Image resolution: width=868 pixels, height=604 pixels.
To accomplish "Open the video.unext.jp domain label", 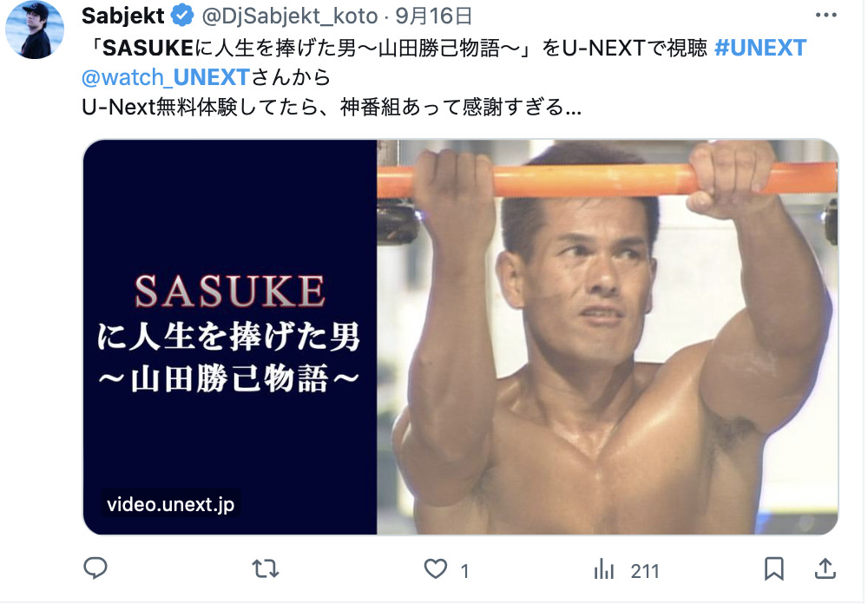I will pyautogui.click(x=170, y=504).
